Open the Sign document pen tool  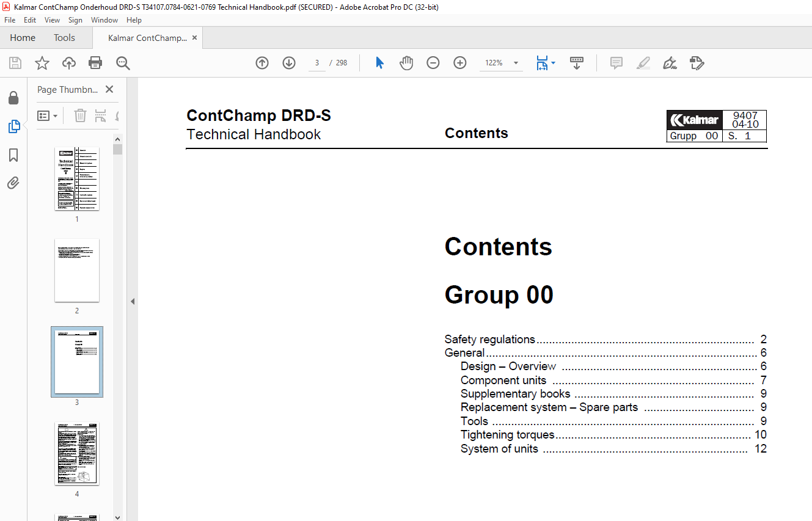click(x=670, y=63)
